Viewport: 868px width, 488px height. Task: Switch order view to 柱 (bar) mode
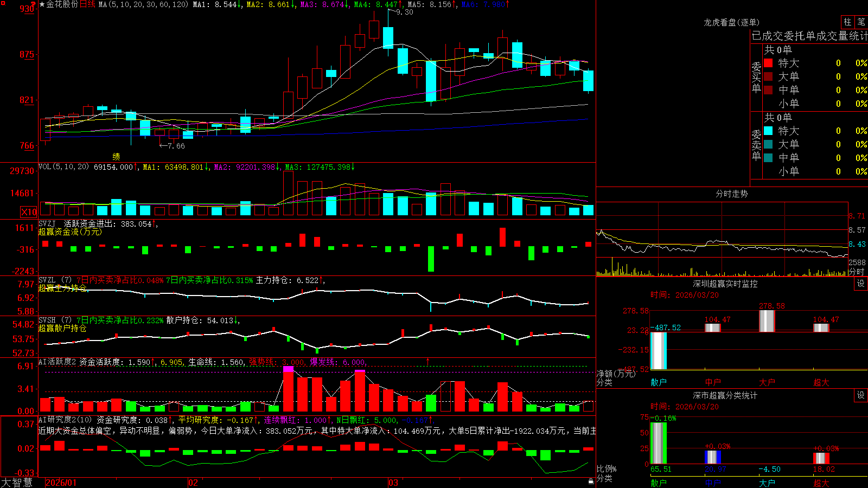pos(847,22)
